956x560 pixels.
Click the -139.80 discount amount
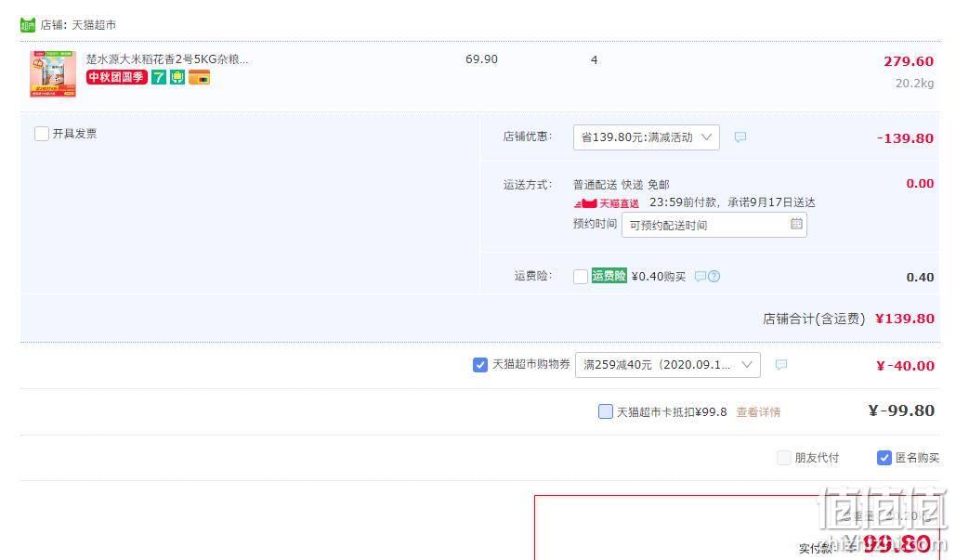[x=905, y=137]
